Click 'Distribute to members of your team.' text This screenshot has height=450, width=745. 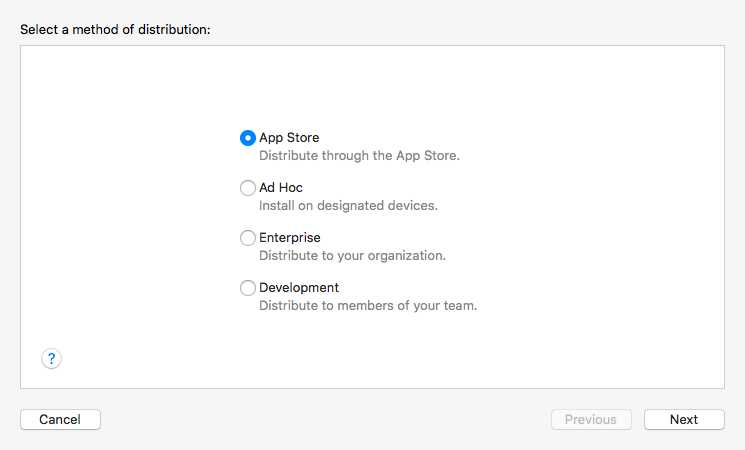click(368, 306)
